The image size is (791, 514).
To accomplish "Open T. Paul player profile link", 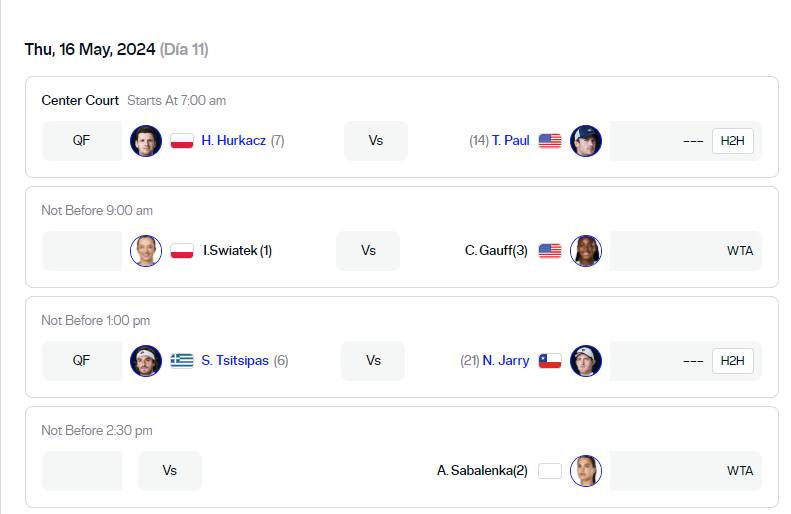I will 510,141.
